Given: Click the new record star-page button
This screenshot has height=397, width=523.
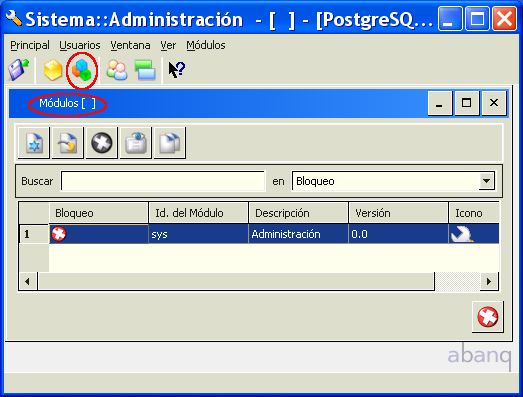Looking at the screenshot, I should [34, 143].
